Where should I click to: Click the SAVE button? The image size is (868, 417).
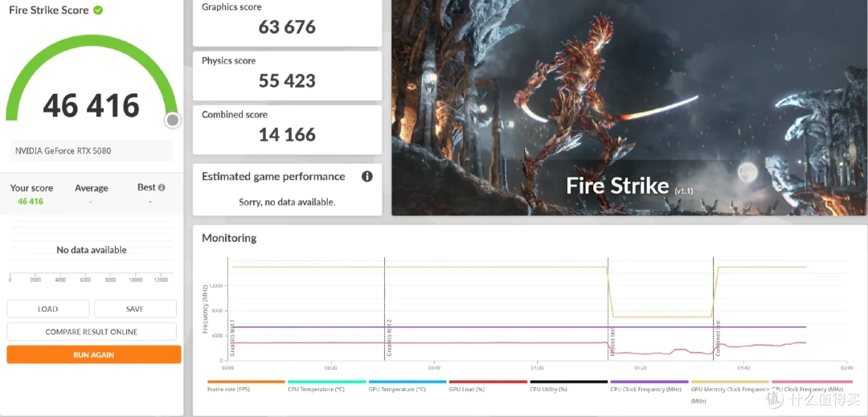pos(135,309)
